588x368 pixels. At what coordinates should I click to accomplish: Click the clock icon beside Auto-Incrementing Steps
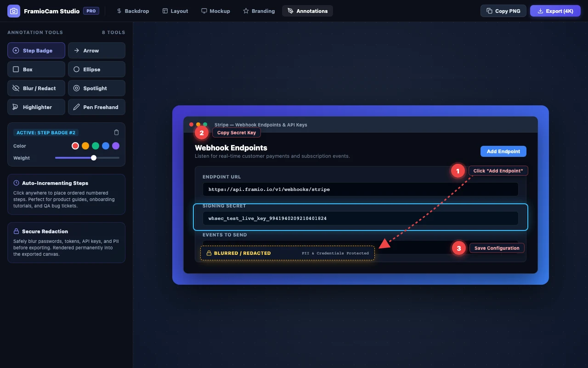click(17, 183)
